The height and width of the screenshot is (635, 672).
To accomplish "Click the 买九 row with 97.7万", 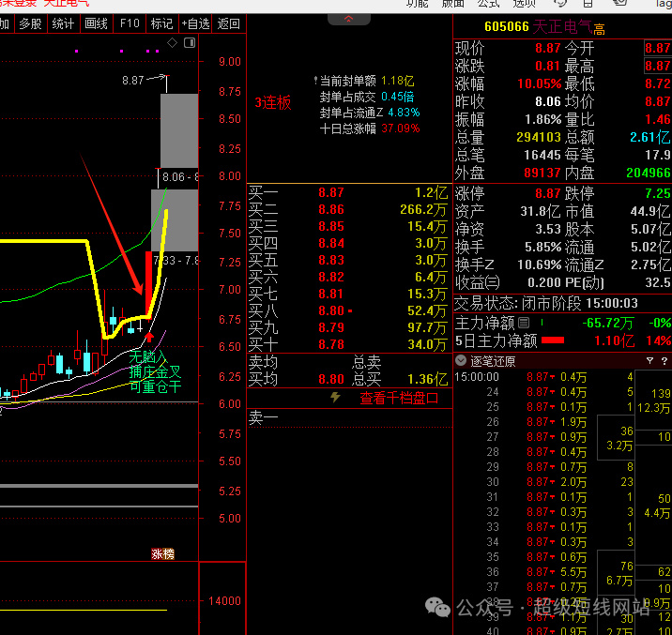I will click(349, 327).
